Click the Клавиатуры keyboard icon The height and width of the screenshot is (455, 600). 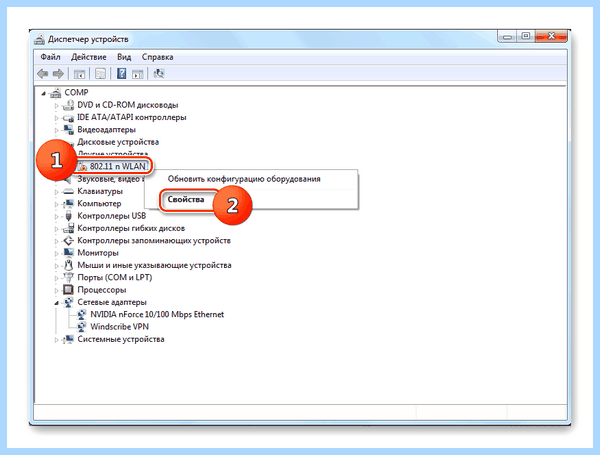coord(68,191)
